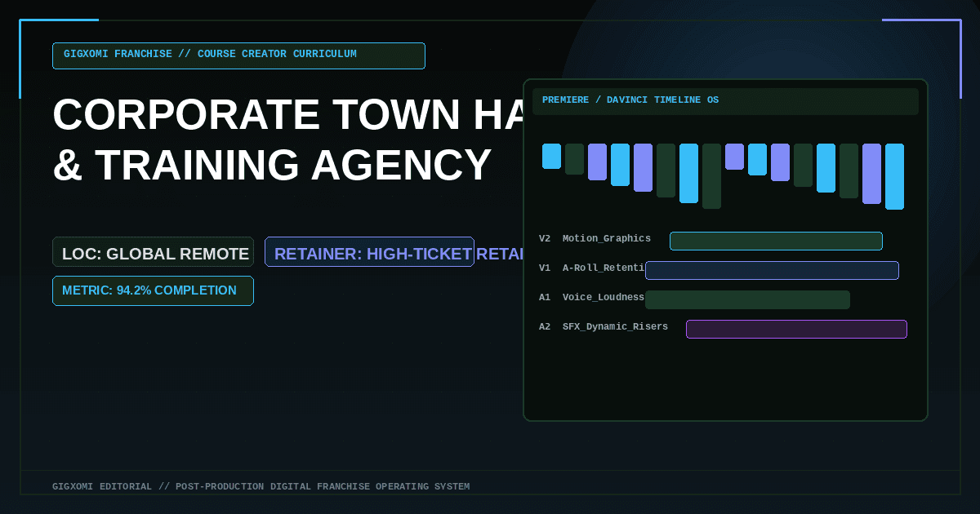Select the CORPORATE TOWN HA headline line

point(287,114)
